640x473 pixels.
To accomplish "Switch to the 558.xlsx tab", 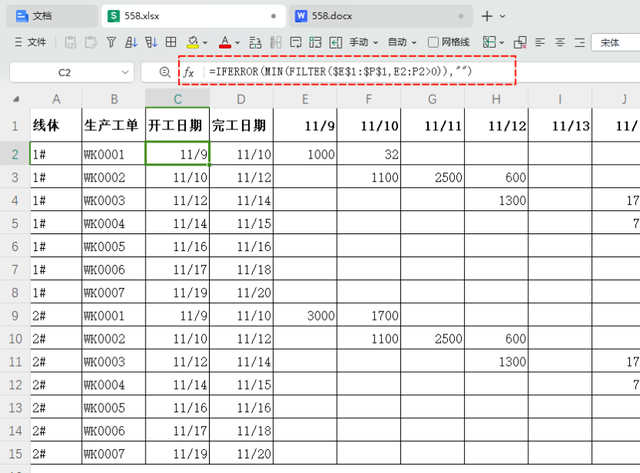I will [193, 16].
